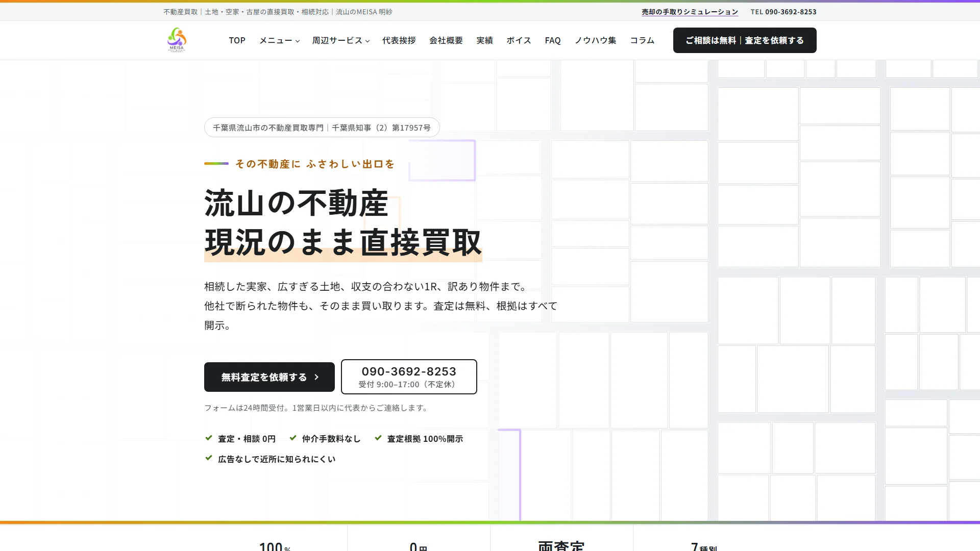Image resolution: width=980 pixels, height=551 pixels.
Task: Click the MEISA logo icon
Action: pos(177,40)
